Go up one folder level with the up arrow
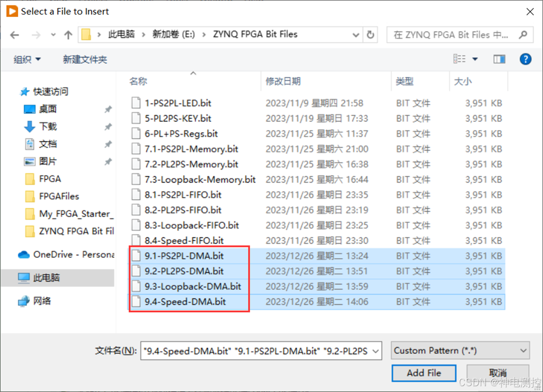The image size is (543, 392). click(x=68, y=35)
